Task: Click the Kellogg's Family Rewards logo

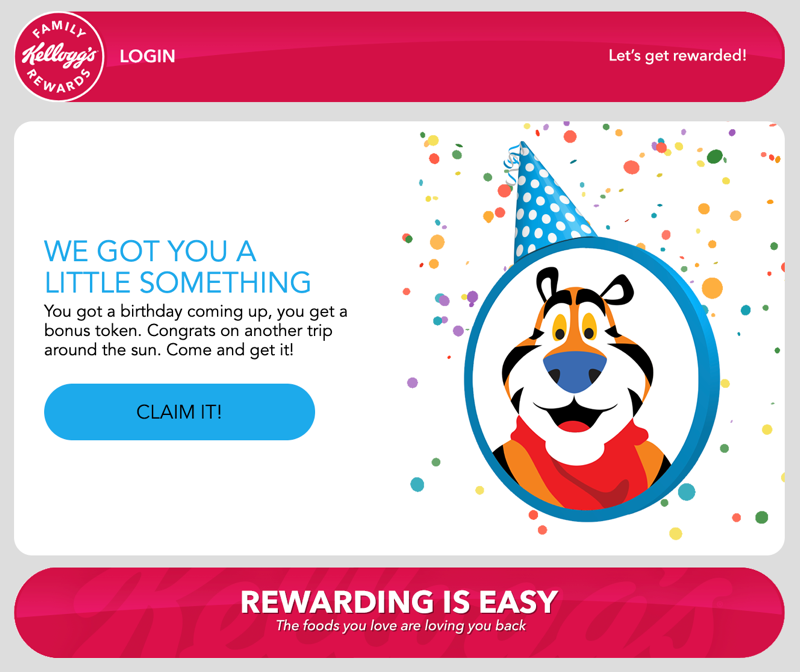Action: click(59, 57)
